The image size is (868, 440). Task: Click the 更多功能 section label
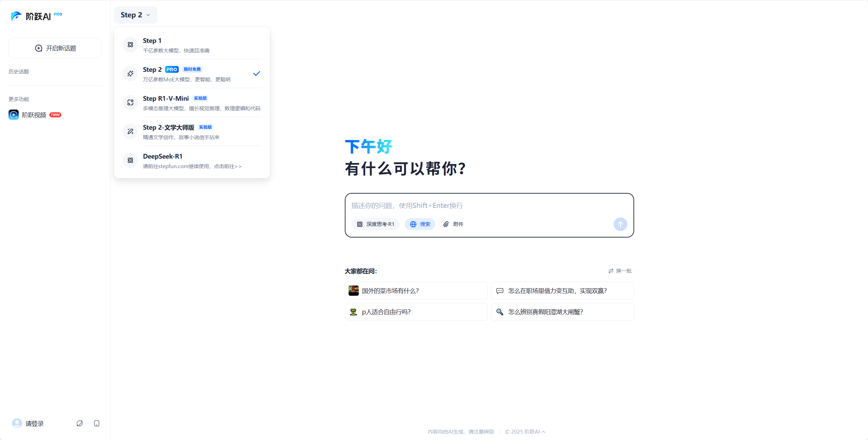coord(19,99)
